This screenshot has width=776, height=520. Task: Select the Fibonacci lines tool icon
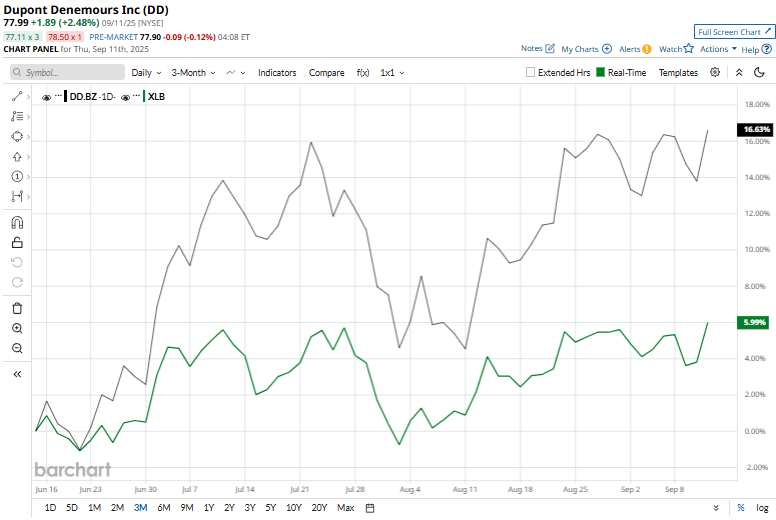[x=17, y=116]
